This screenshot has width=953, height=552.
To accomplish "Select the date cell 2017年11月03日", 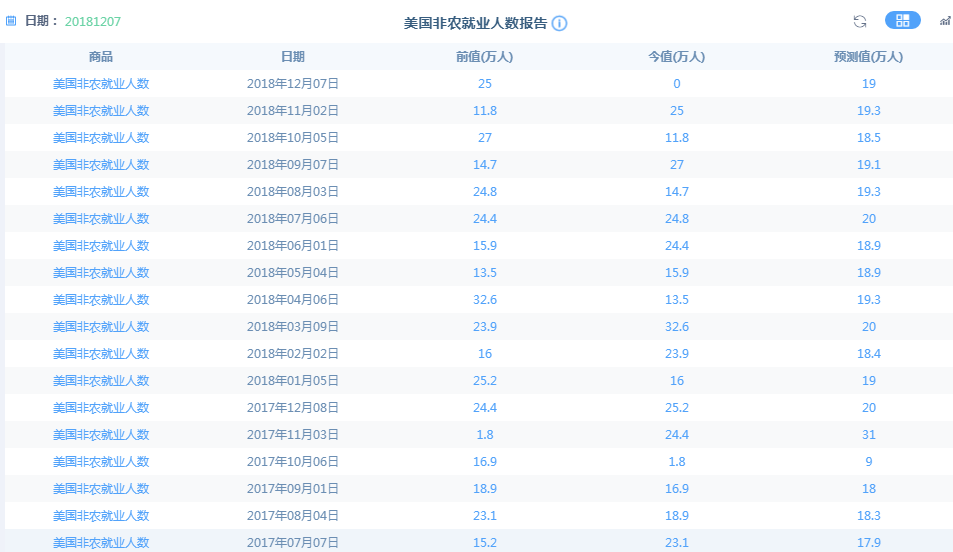I will (293, 435).
